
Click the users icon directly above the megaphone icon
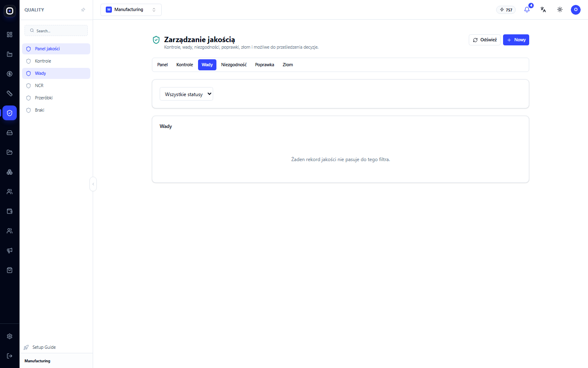[10, 231]
